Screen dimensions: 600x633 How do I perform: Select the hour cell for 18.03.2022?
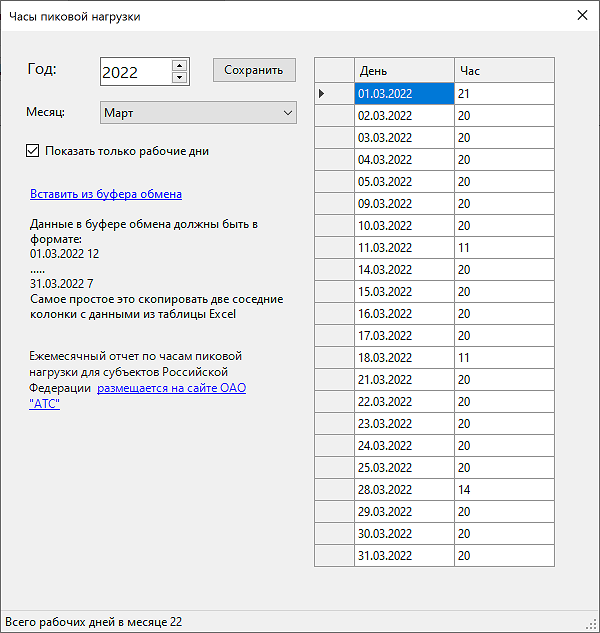point(504,358)
